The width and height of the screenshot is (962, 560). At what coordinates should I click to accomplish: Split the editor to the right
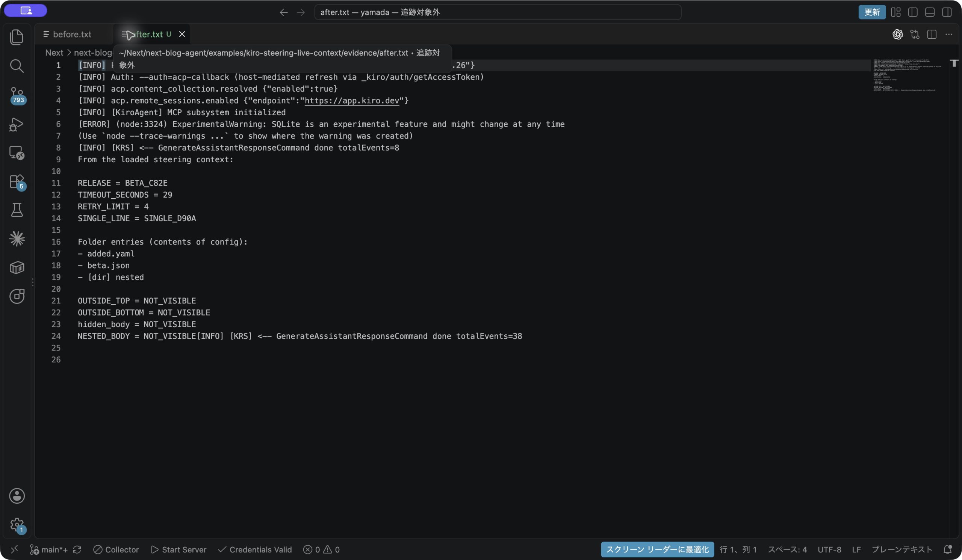(932, 34)
